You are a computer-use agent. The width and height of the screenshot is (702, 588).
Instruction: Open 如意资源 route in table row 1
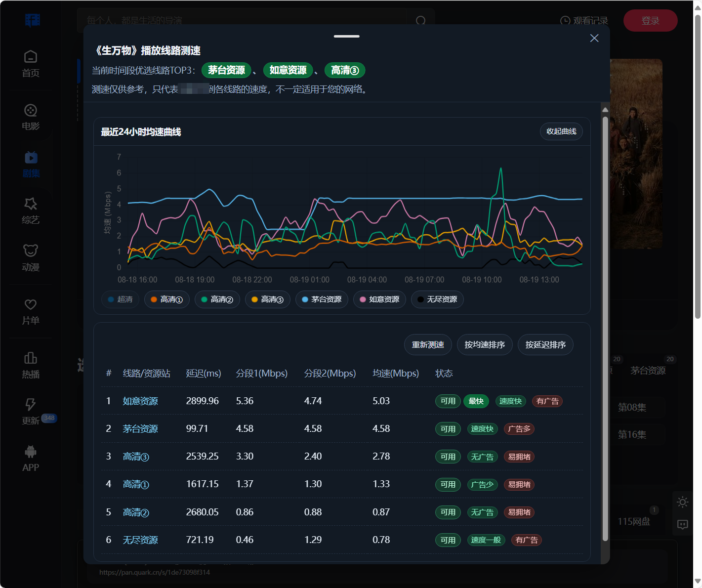(140, 401)
